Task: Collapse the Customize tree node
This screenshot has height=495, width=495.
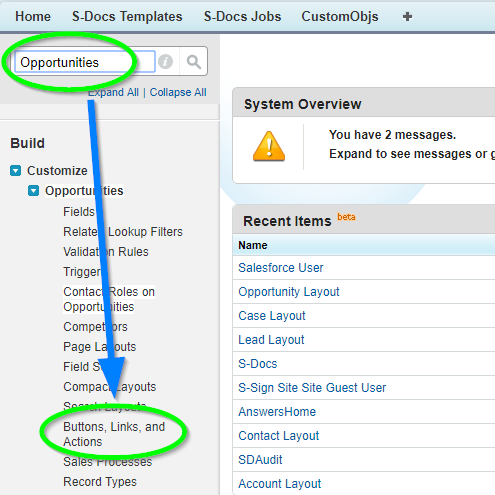Action: pyautogui.click(x=16, y=170)
